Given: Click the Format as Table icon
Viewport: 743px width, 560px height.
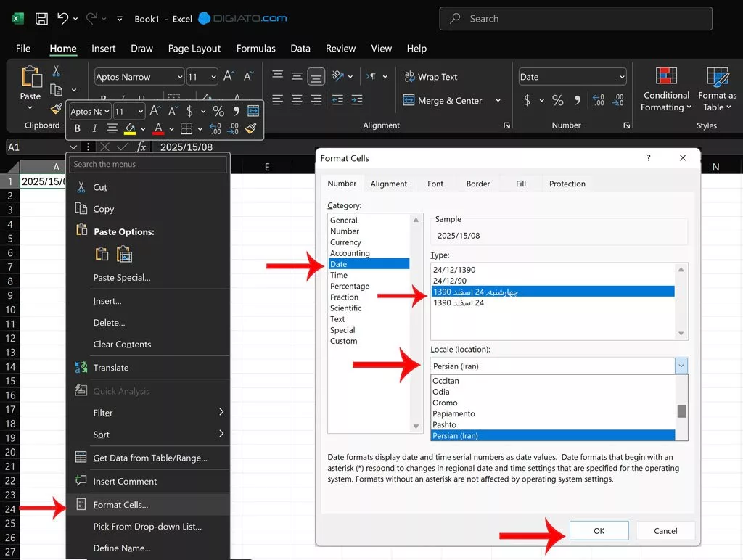Looking at the screenshot, I should [718, 77].
